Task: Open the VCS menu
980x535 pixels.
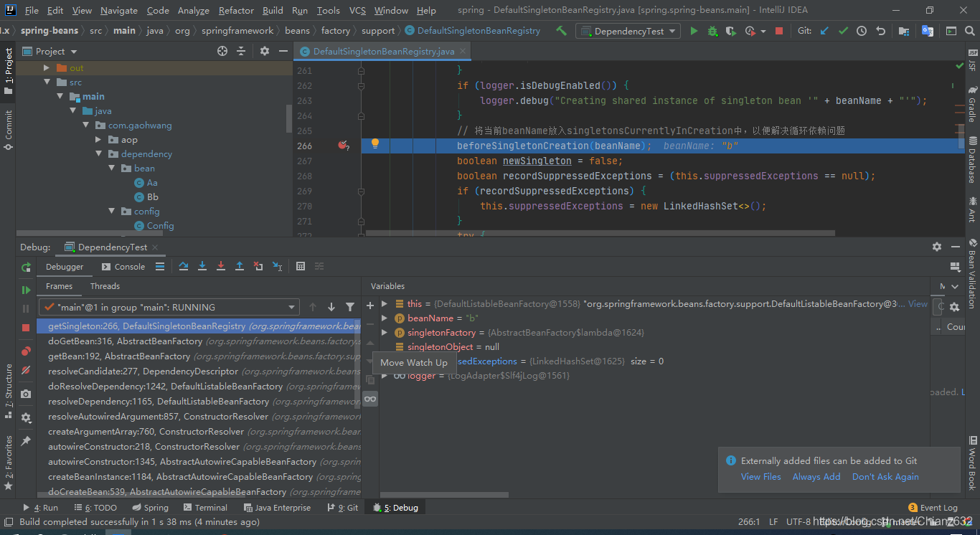Action: (x=357, y=10)
